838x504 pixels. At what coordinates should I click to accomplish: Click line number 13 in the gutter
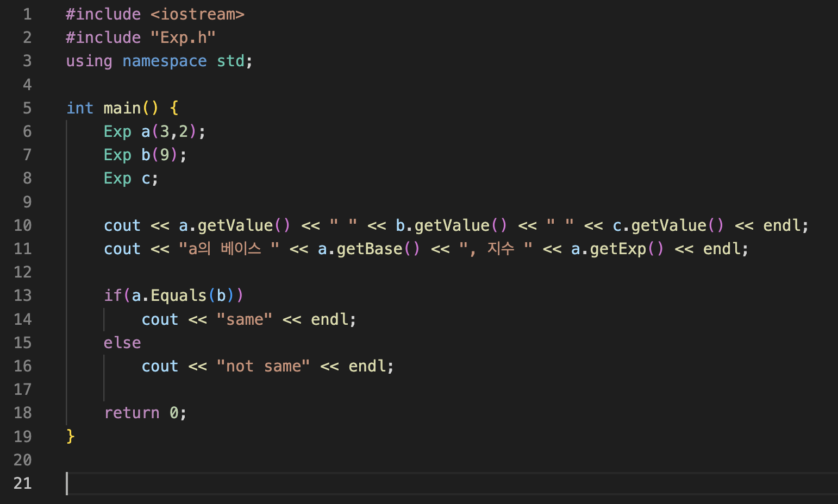tap(23, 295)
